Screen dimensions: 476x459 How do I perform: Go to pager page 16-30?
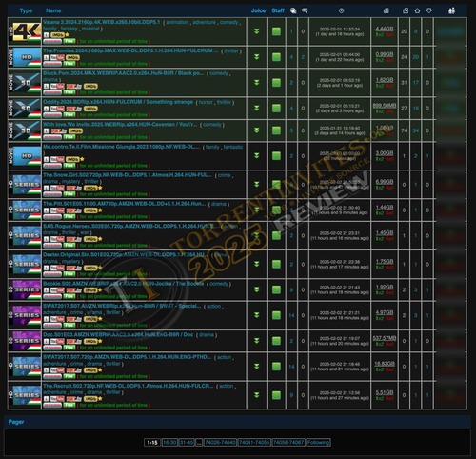pos(169,443)
